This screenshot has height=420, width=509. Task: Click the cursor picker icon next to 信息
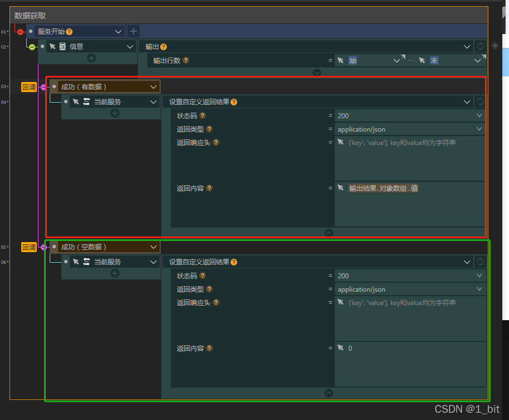[52, 46]
